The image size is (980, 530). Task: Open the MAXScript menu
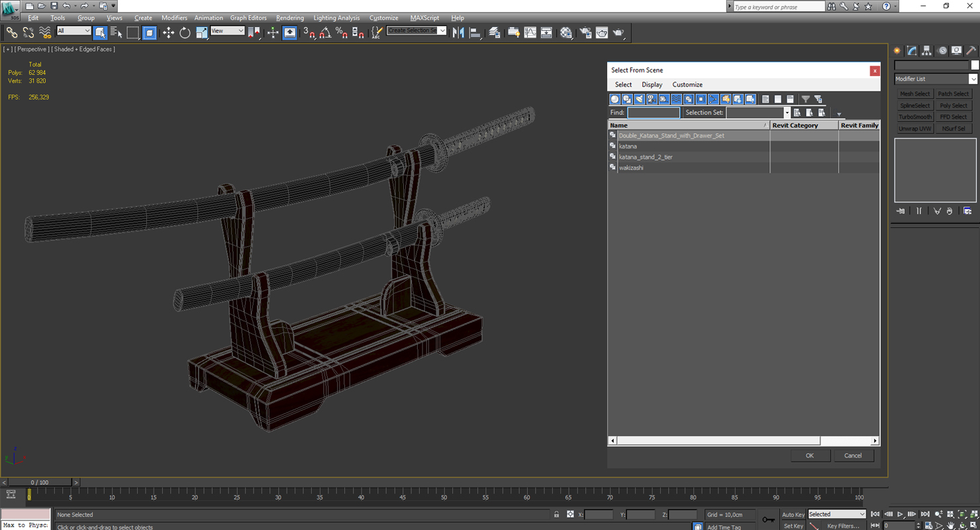point(424,18)
